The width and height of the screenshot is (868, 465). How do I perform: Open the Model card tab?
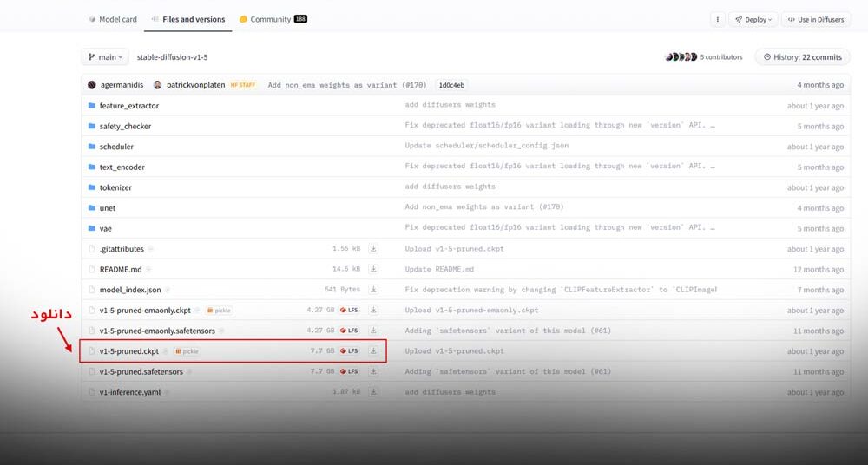click(112, 19)
